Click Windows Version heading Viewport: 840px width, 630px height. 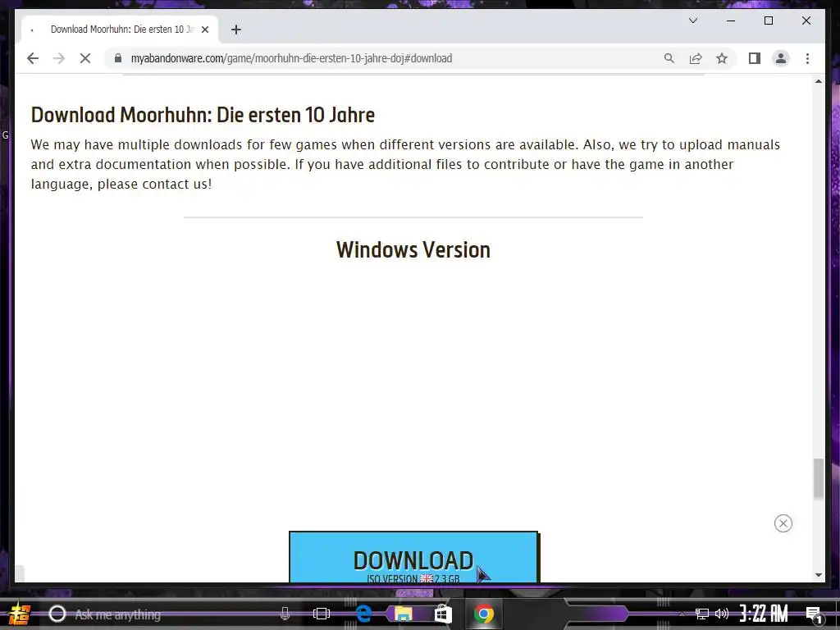coord(413,250)
